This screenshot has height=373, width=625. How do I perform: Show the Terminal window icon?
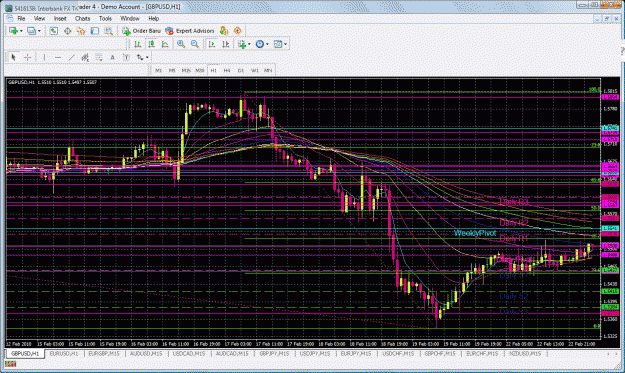coord(94,31)
